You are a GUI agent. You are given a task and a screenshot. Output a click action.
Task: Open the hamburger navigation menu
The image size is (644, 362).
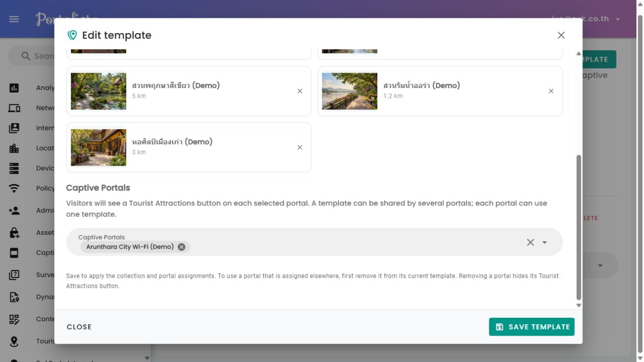coord(14,19)
